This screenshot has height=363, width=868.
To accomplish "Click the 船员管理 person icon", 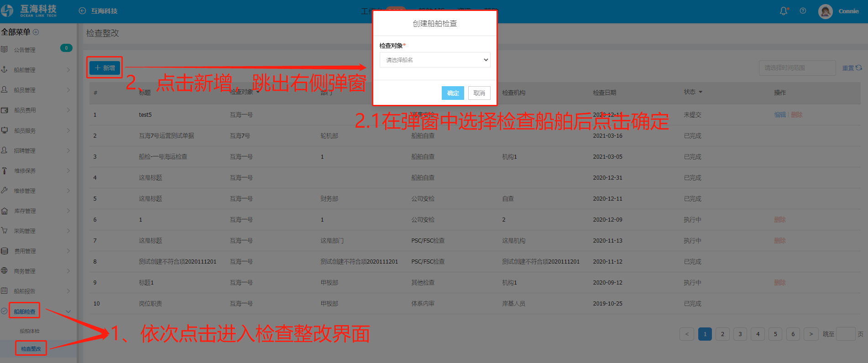I will (4, 89).
